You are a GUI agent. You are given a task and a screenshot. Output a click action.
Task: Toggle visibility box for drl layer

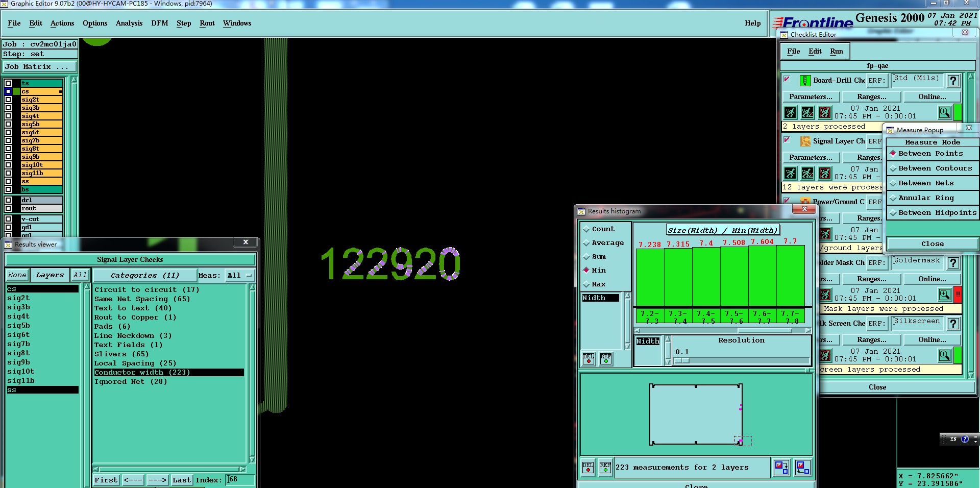tap(8, 200)
